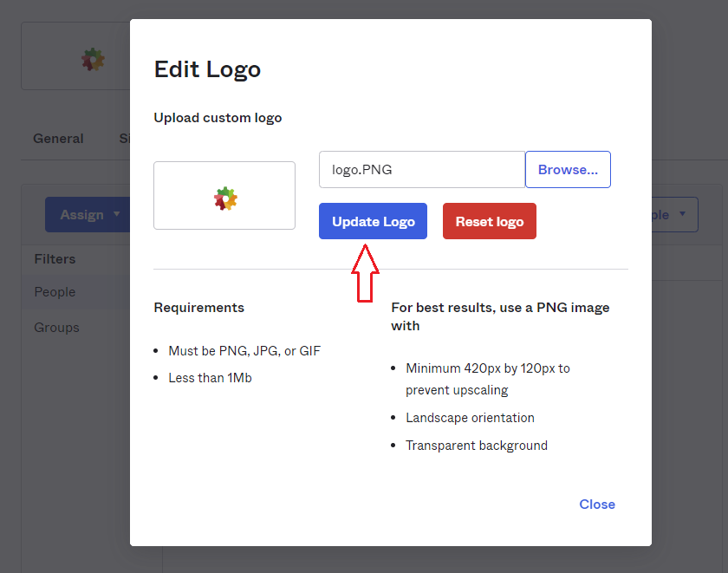Open the Assign dropdown
This screenshot has height=573, width=728.
82,215
